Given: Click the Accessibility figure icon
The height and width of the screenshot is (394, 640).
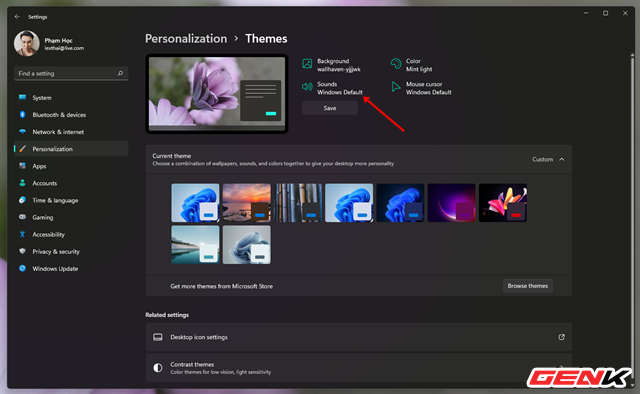Looking at the screenshot, I should pyautogui.click(x=22, y=234).
